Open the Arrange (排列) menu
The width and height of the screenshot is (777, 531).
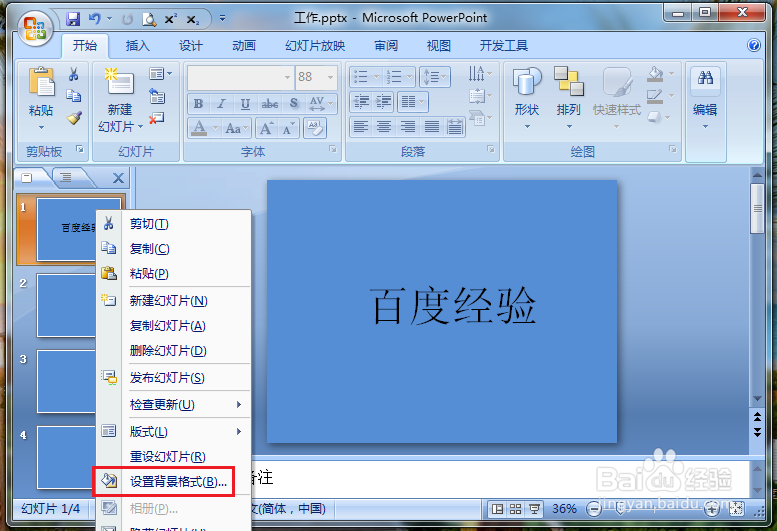[568, 98]
